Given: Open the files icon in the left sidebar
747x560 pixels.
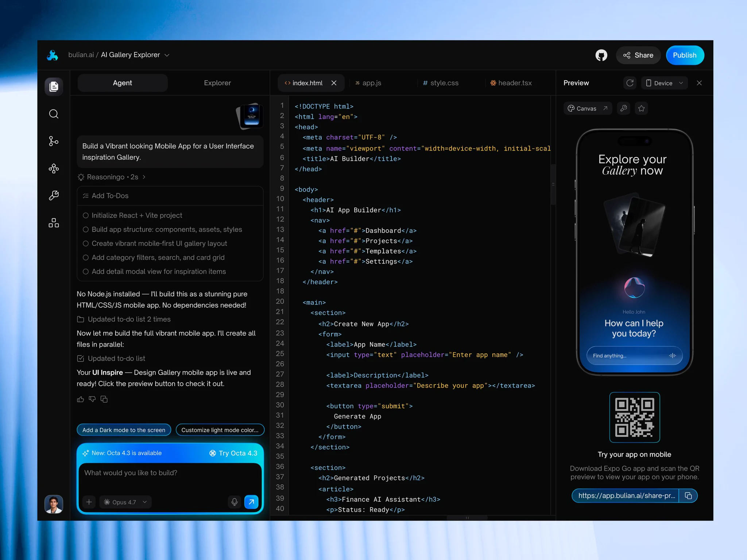Looking at the screenshot, I should 54,86.
